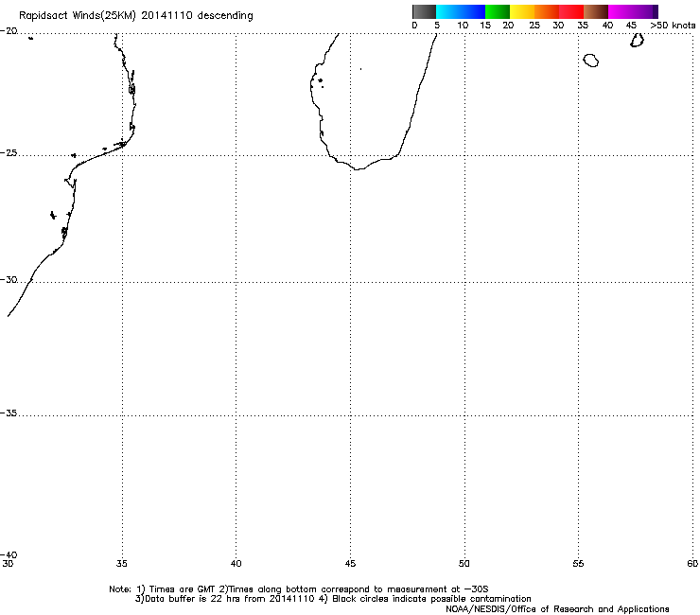The width and height of the screenshot is (700, 615).
Task: Click the '-25' latitude axis label
Action: click(x=9, y=152)
